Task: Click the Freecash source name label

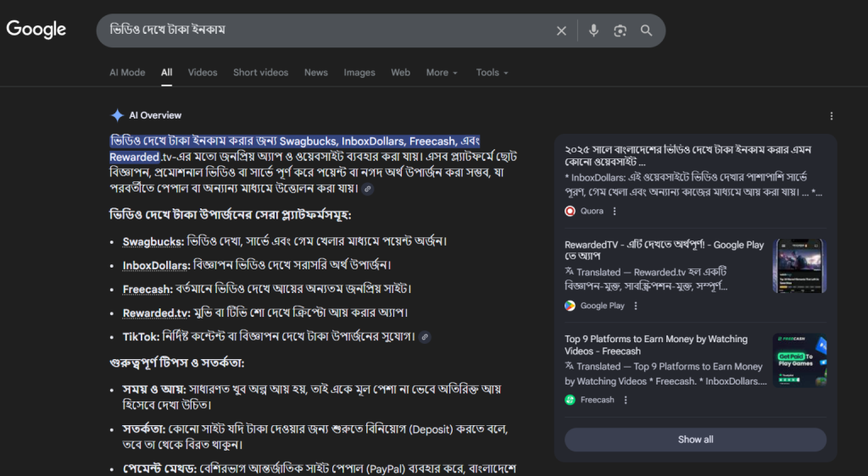Action: [598, 400]
